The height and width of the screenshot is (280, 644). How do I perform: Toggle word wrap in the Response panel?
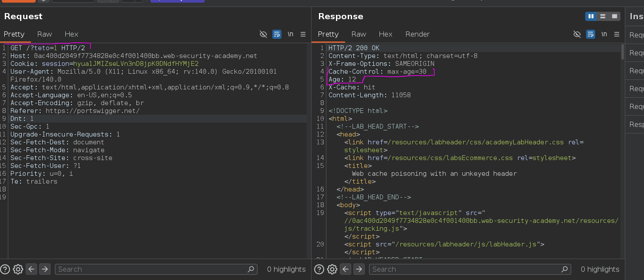590,34
